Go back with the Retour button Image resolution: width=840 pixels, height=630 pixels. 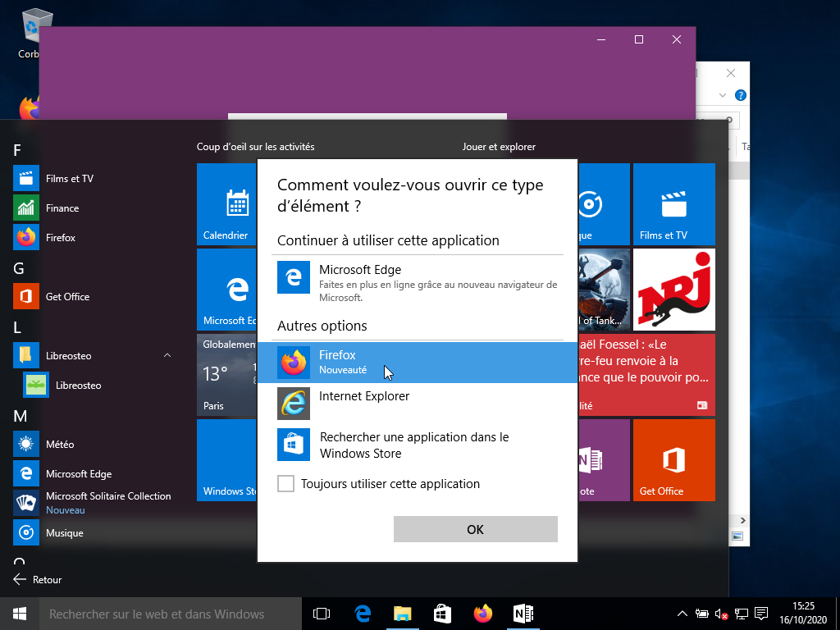(38, 580)
